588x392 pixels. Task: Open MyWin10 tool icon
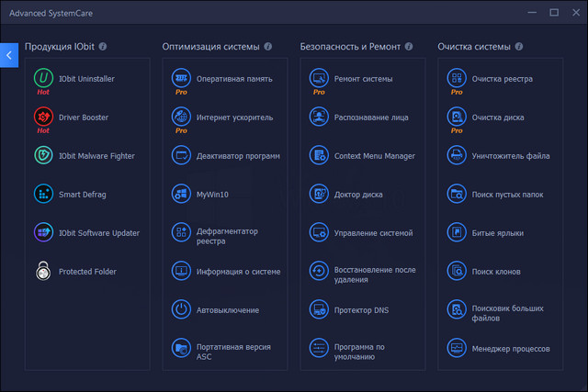(x=182, y=194)
